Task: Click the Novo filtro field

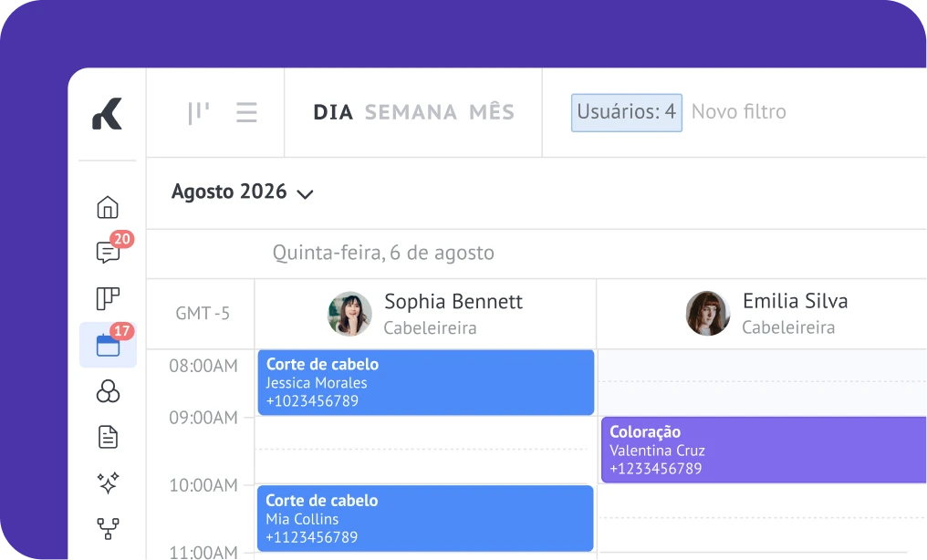Action: point(739,111)
